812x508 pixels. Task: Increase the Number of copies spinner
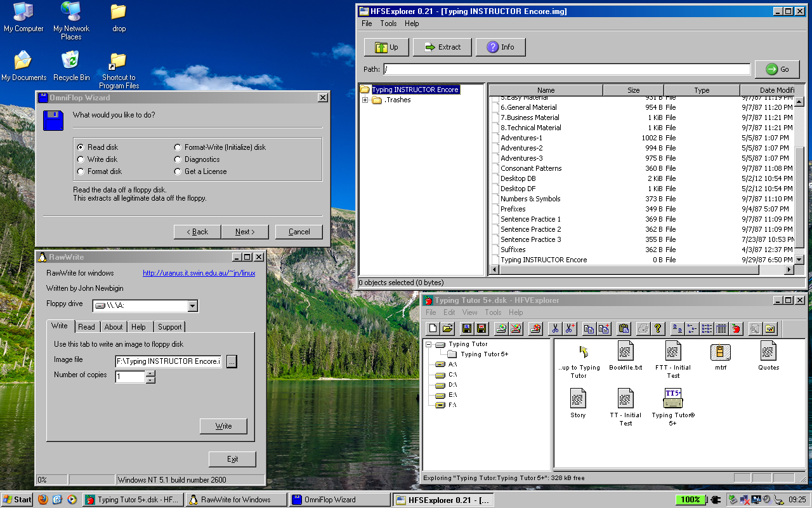(150, 373)
